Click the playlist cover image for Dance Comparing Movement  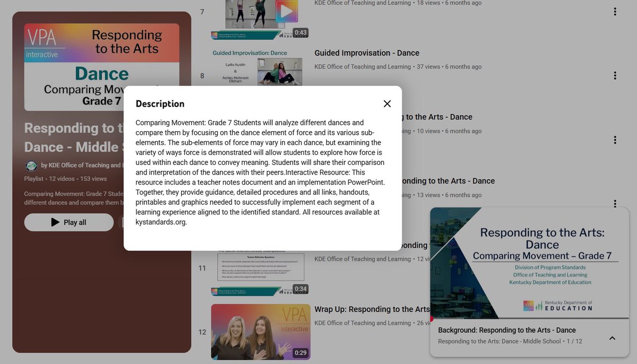pyautogui.click(x=102, y=67)
